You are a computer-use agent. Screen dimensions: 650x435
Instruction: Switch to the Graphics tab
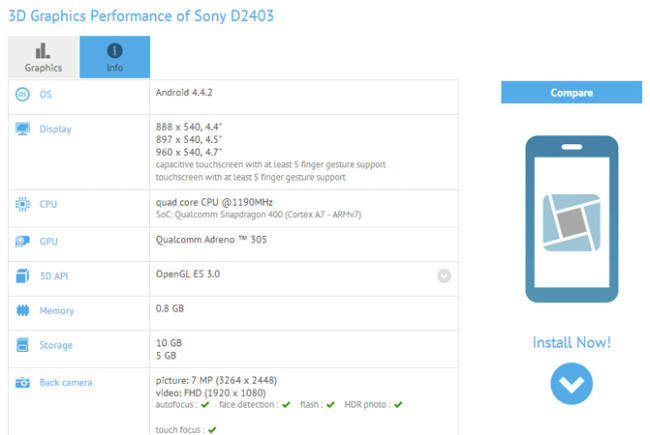pyautogui.click(x=43, y=57)
